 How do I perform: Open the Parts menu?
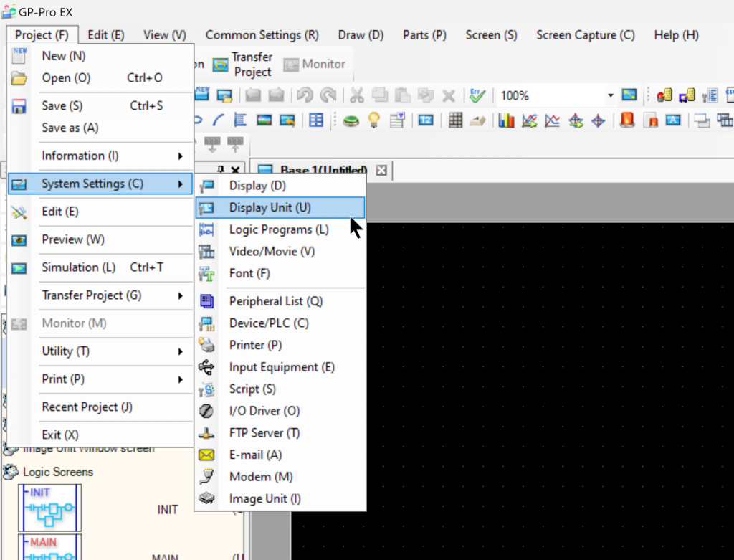click(424, 35)
